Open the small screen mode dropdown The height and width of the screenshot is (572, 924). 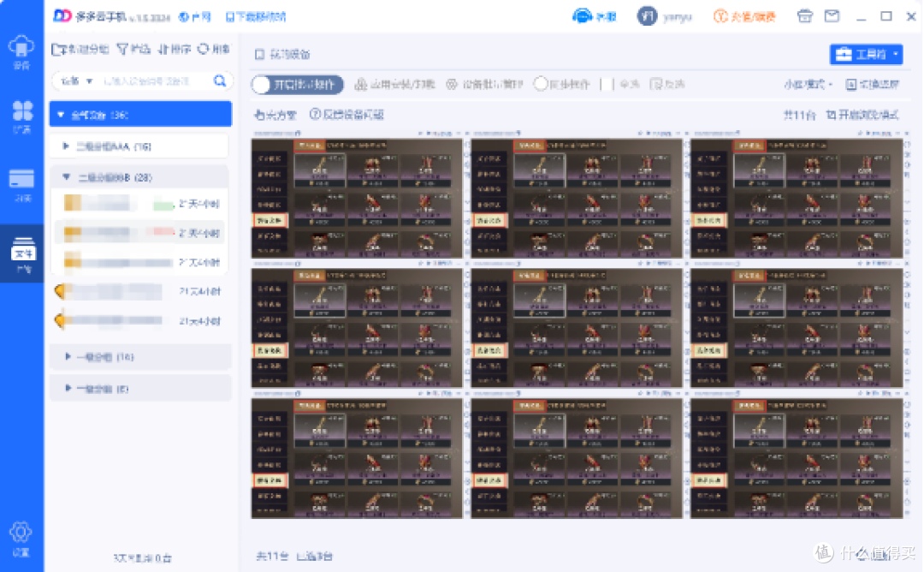pyautogui.click(x=808, y=84)
